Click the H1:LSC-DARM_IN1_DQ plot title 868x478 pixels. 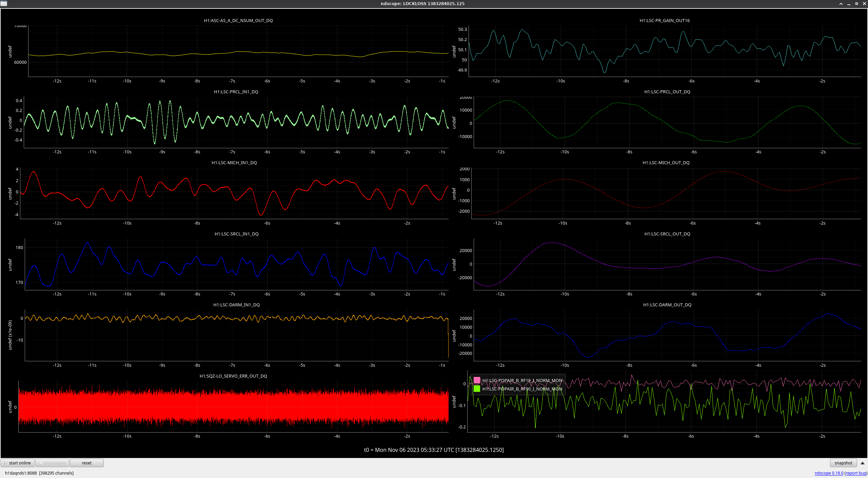point(236,305)
